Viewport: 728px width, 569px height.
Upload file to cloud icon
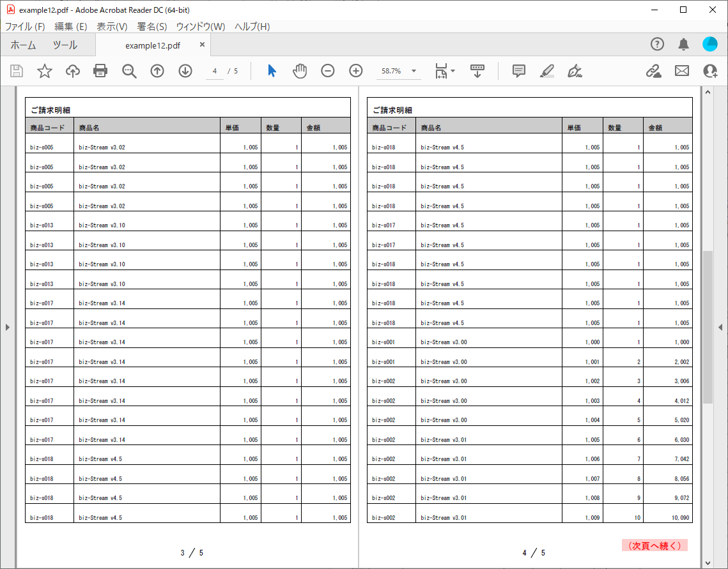[x=73, y=71]
